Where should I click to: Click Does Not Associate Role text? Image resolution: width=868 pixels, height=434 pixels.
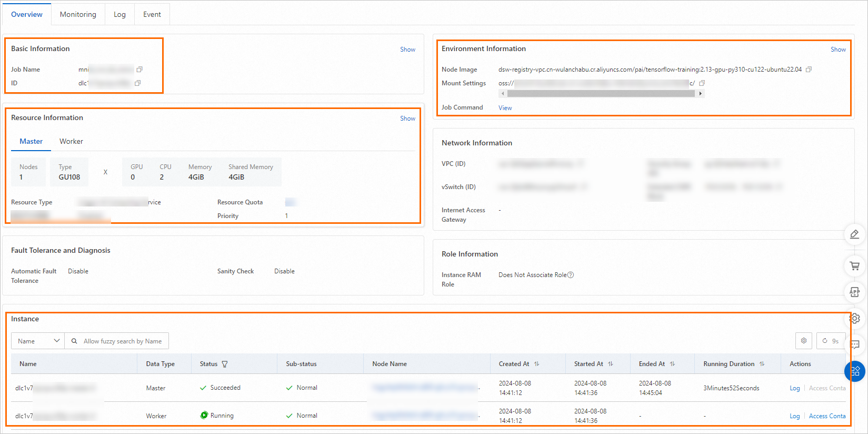click(533, 275)
